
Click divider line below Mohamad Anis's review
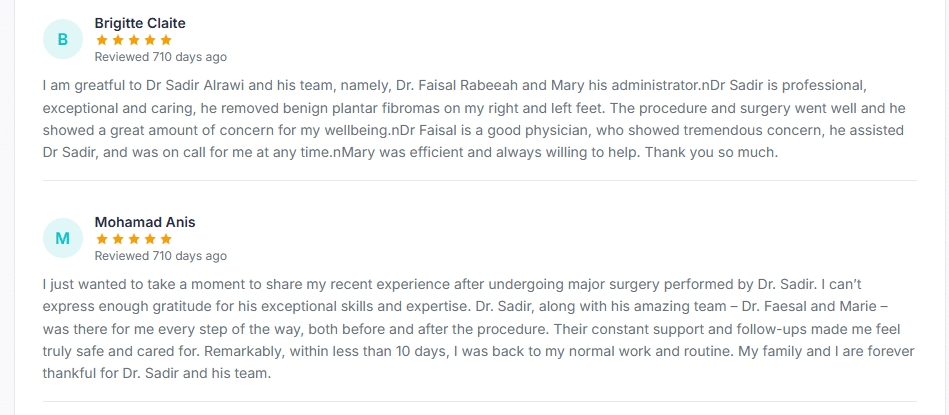point(479,401)
